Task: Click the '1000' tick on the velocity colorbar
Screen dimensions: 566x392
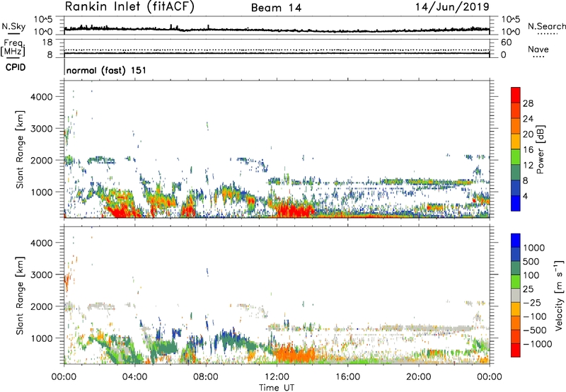Action: tap(534, 248)
